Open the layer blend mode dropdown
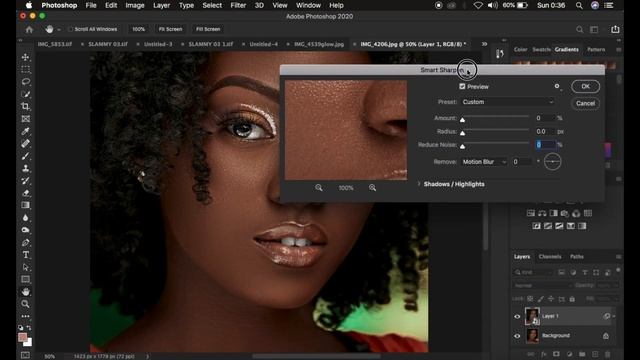This screenshot has height=360, width=640. [x=542, y=285]
